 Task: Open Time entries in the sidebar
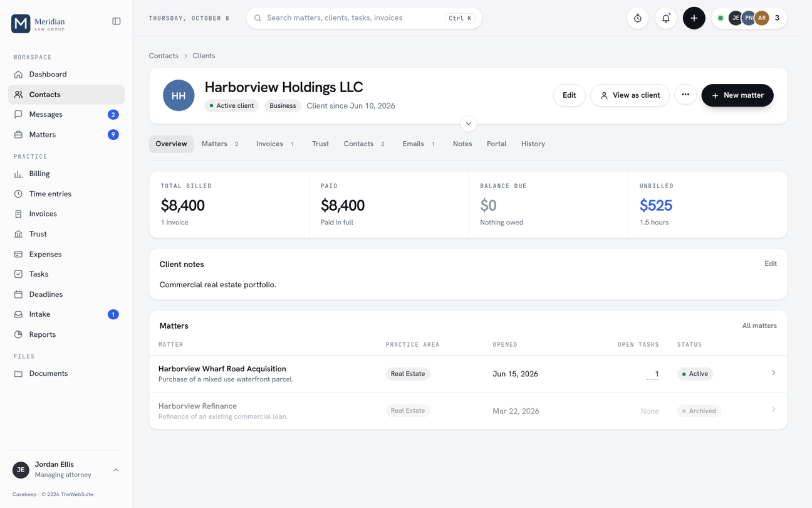(66, 194)
